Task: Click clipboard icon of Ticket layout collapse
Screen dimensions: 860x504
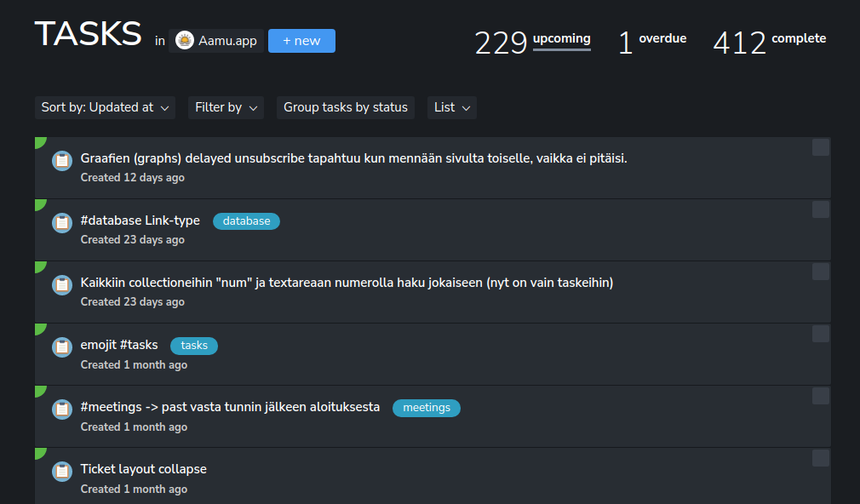Action: [62, 471]
